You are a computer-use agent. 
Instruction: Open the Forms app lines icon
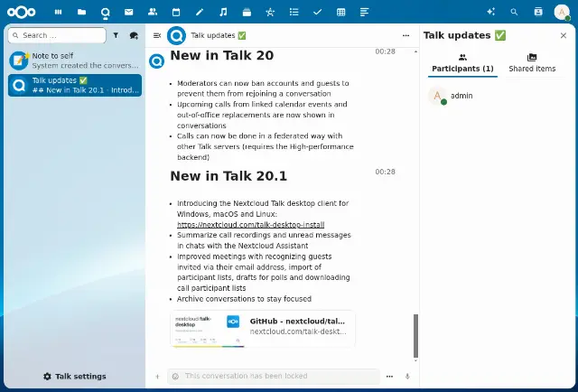pos(364,12)
